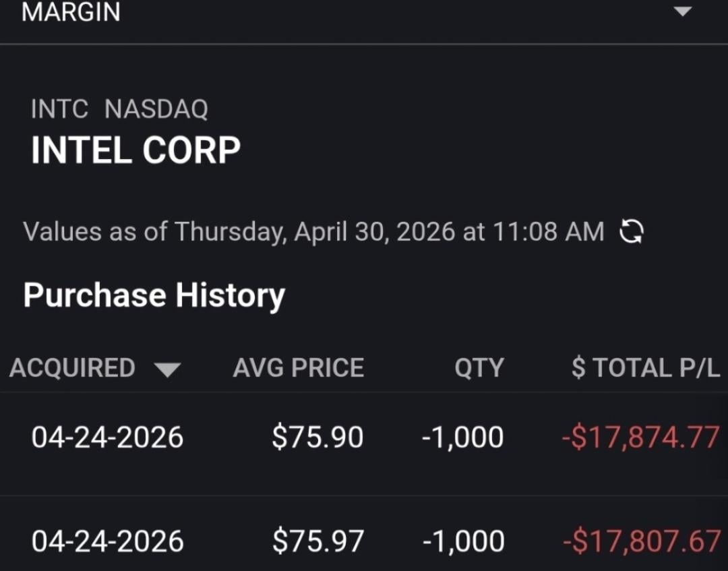Tap the NASDAQ exchange label
The image size is (728, 571).
click(156, 109)
